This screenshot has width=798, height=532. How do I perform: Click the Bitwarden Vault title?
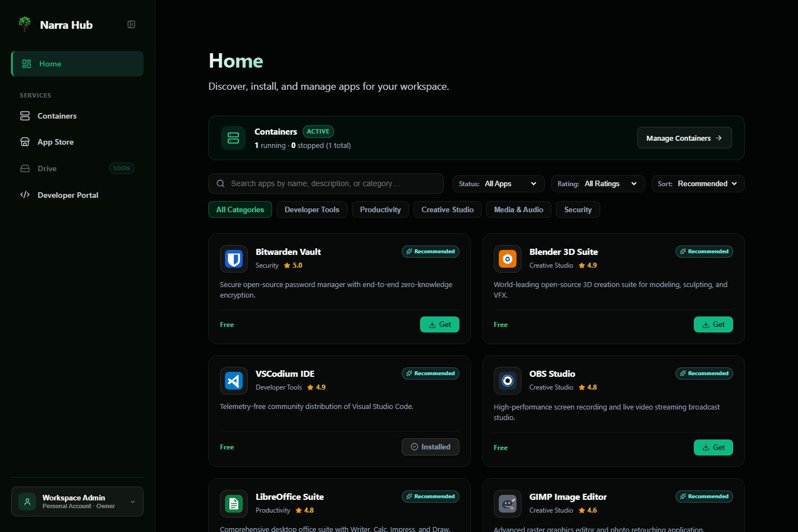pos(288,252)
